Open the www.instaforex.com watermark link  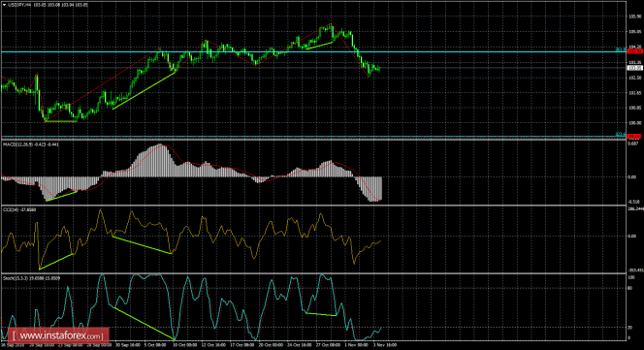pos(58,336)
